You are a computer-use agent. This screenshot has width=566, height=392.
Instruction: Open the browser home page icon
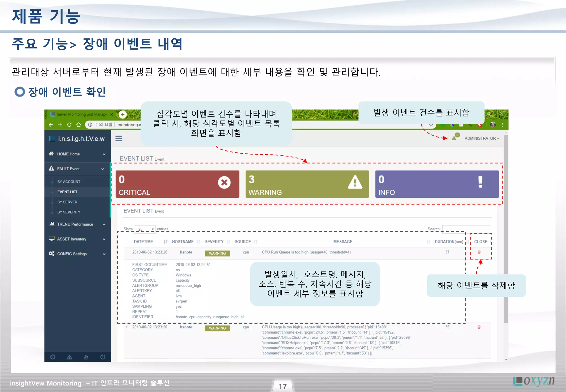79,125
